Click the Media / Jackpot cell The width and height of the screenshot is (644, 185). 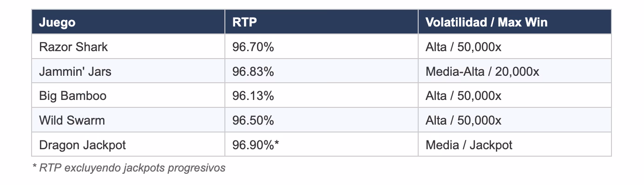click(515, 145)
